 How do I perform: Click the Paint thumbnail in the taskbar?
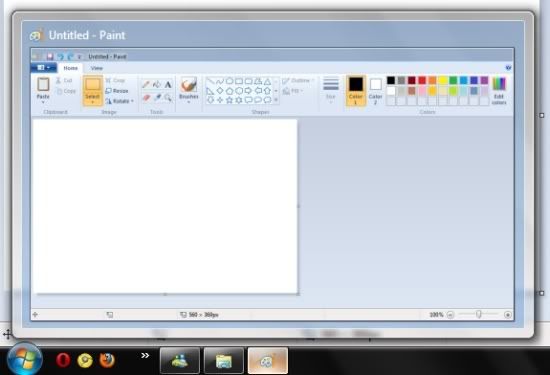click(268, 360)
